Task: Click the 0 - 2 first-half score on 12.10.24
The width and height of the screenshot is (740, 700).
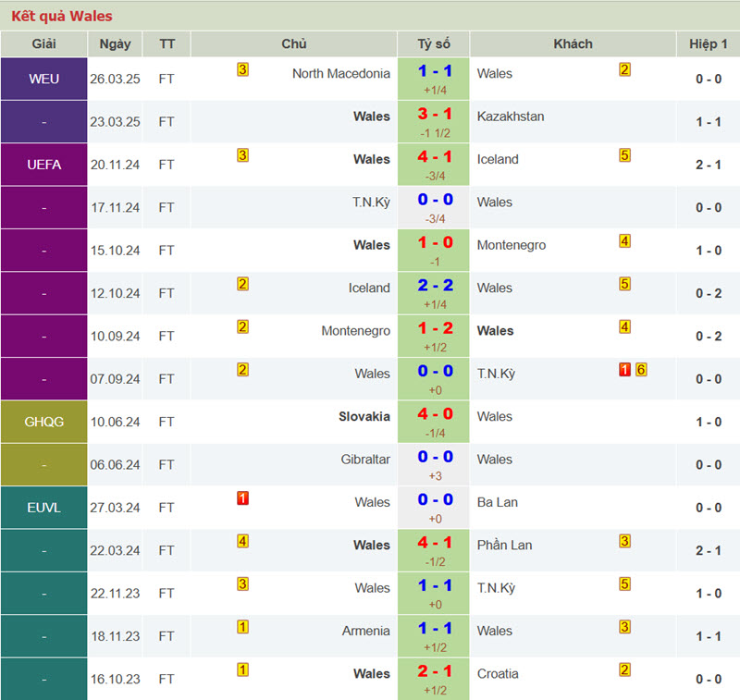Action: pos(709,293)
